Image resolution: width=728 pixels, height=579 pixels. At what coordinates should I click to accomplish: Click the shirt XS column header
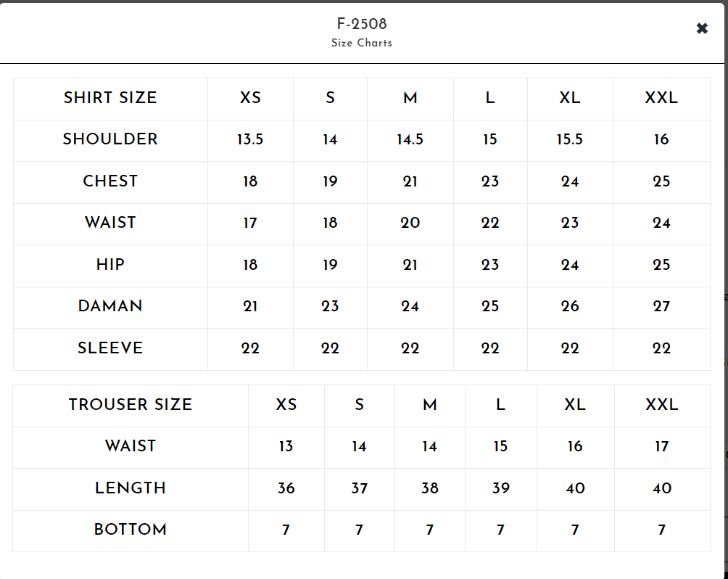point(250,98)
